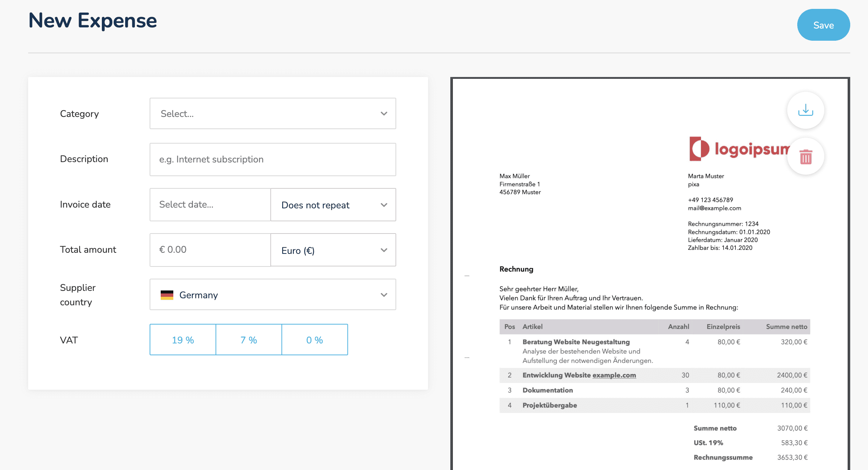This screenshot has height=470, width=868.
Task: Click the Select date invoice field
Action: tap(210, 205)
